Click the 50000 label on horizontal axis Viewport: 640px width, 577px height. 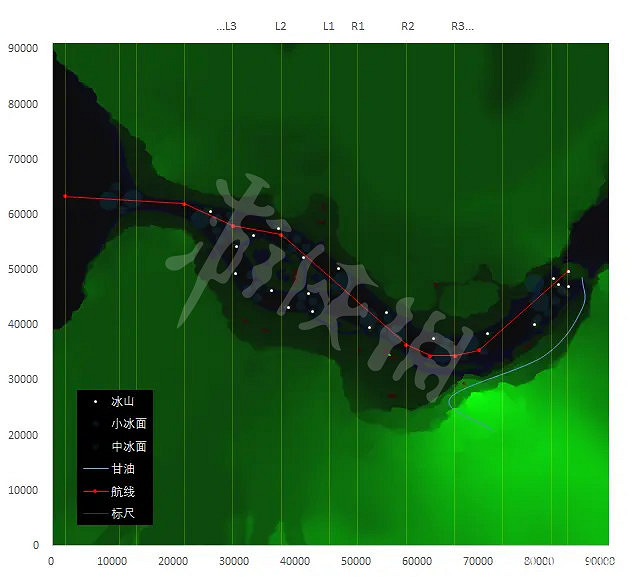click(356, 561)
